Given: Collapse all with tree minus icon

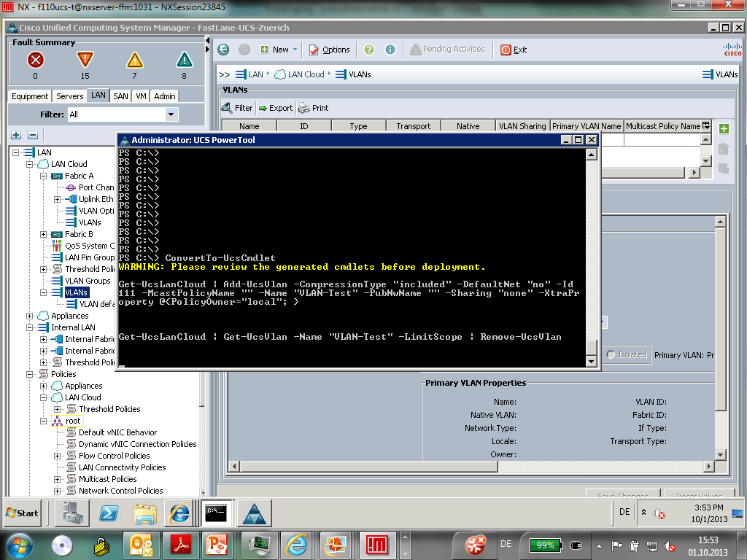Looking at the screenshot, I should [x=33, y=135].
